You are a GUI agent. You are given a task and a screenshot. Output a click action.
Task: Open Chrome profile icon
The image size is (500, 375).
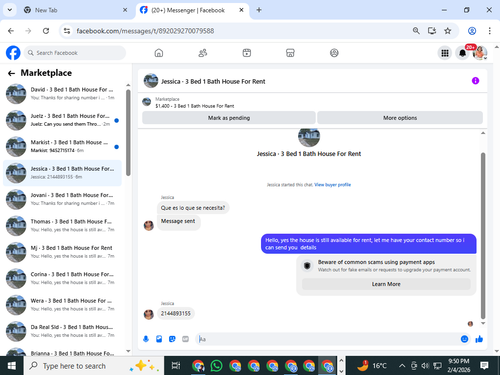(472, 31)
